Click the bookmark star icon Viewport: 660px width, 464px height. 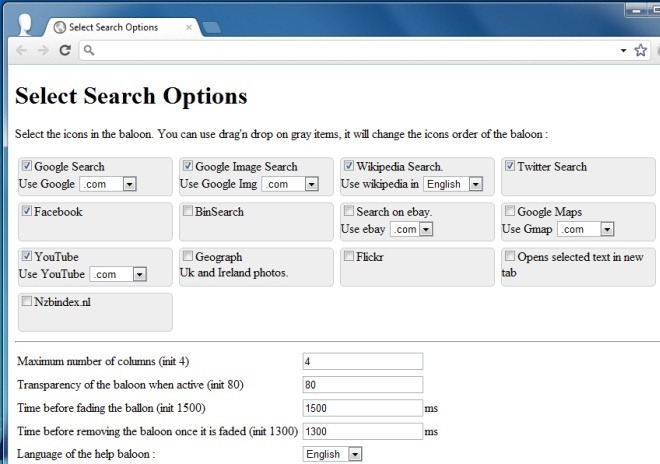click(641, 50)
